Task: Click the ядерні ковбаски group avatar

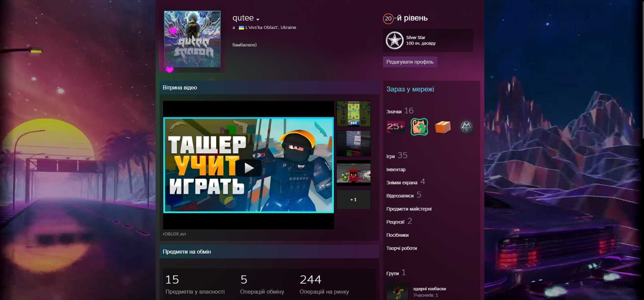Action: (397, 291)
